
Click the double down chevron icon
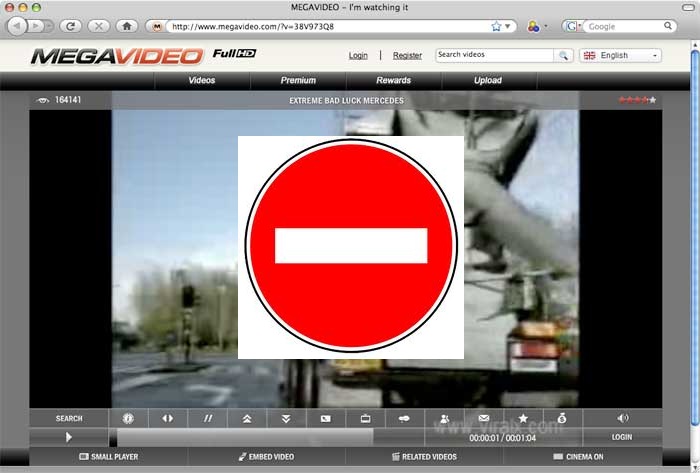286,419
